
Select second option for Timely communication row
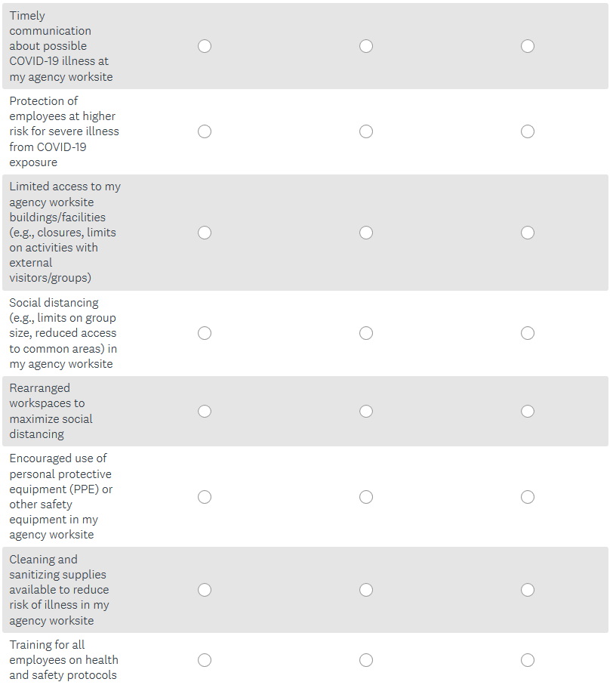pyautogui.click(x=366, y=46)
